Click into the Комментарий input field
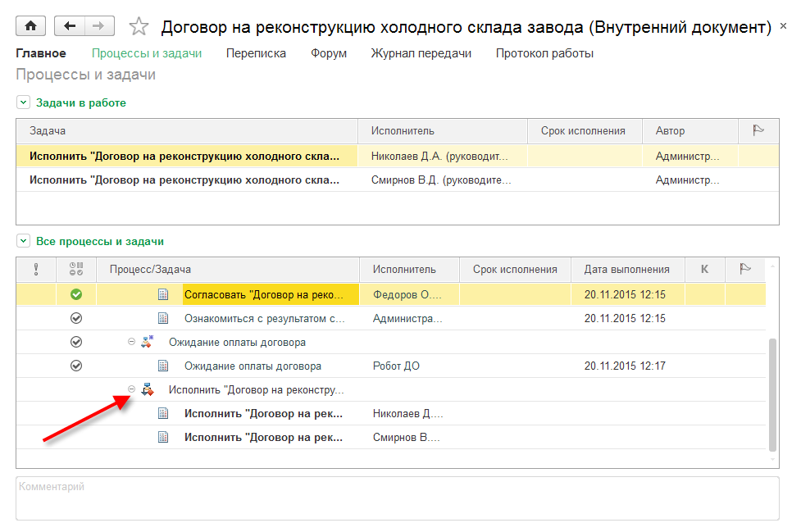The height and width of the screenshot is (532, 801). coord(397,498)
